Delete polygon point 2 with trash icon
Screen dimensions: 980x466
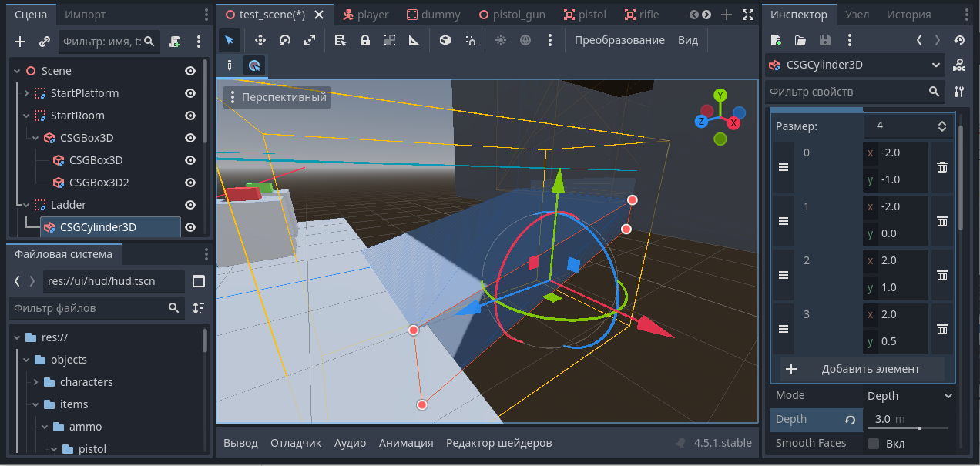(941, 275)
